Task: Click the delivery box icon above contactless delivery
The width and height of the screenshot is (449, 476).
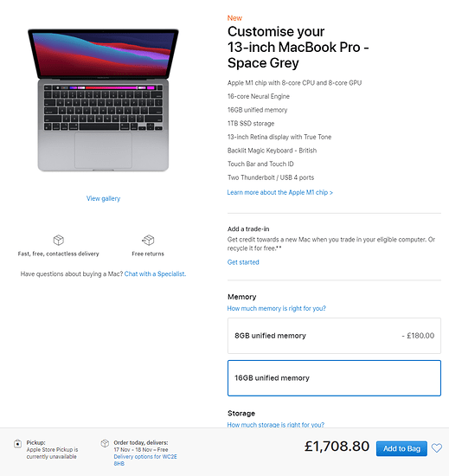Action: (59, 240)
